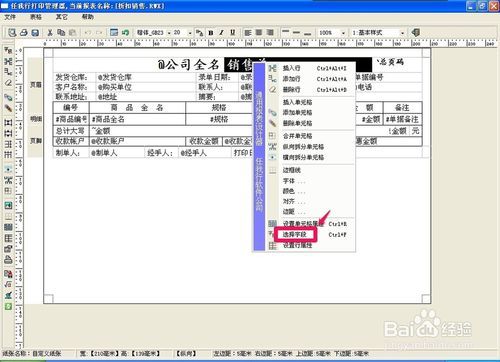
Task: Click the print preview toolbar icon
Action: click(x=12, y=33)
